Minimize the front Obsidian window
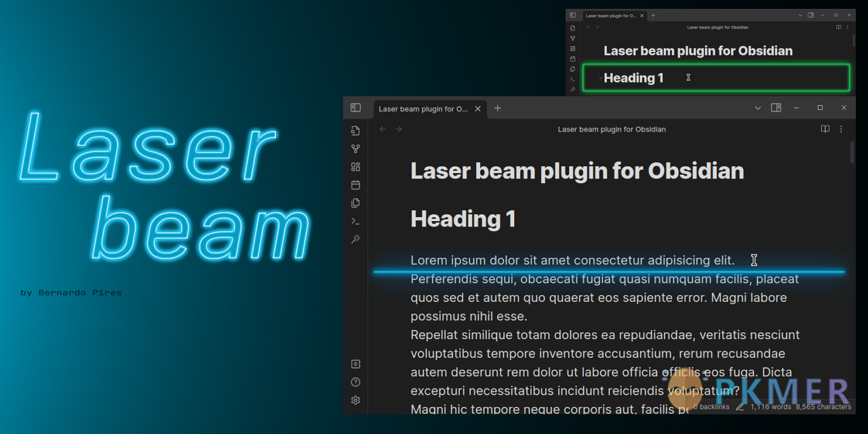868x434 pixels. (797, 108)
